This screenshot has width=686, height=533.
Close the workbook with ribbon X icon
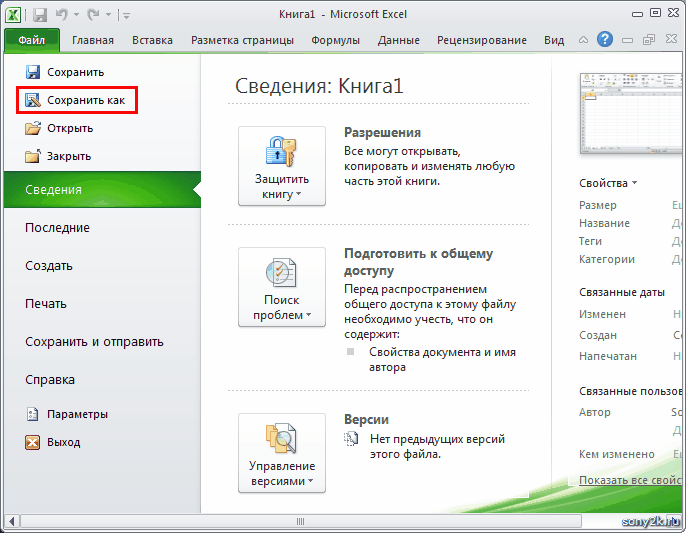tap(672, 39)
